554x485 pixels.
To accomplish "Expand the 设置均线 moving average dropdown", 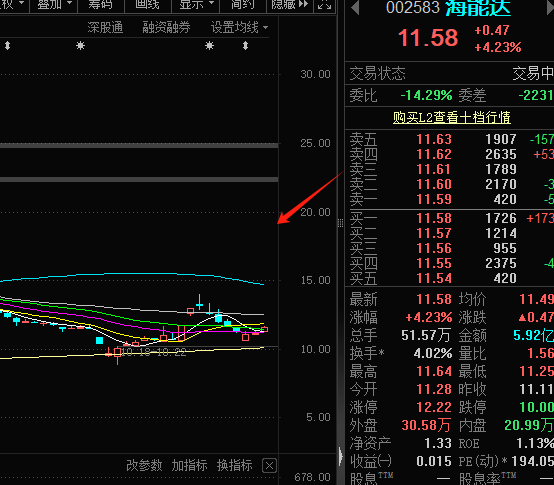I will point(239,27).
